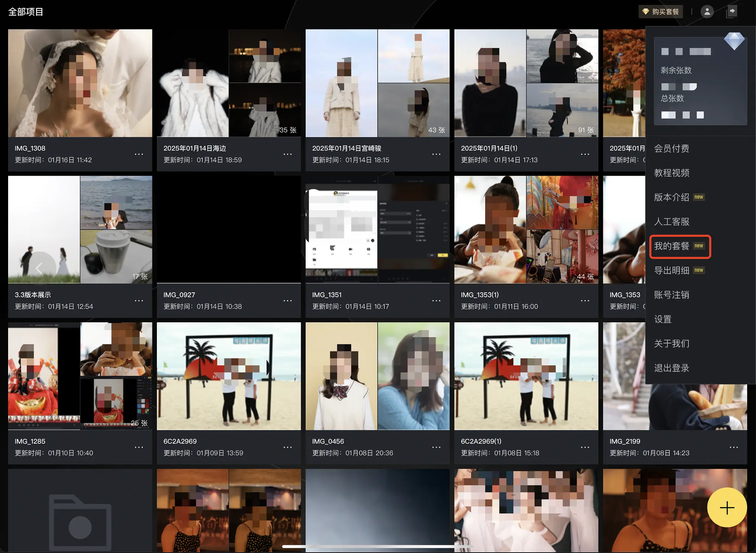
Task: Click the user profile avatar icon
Action: 707,12
